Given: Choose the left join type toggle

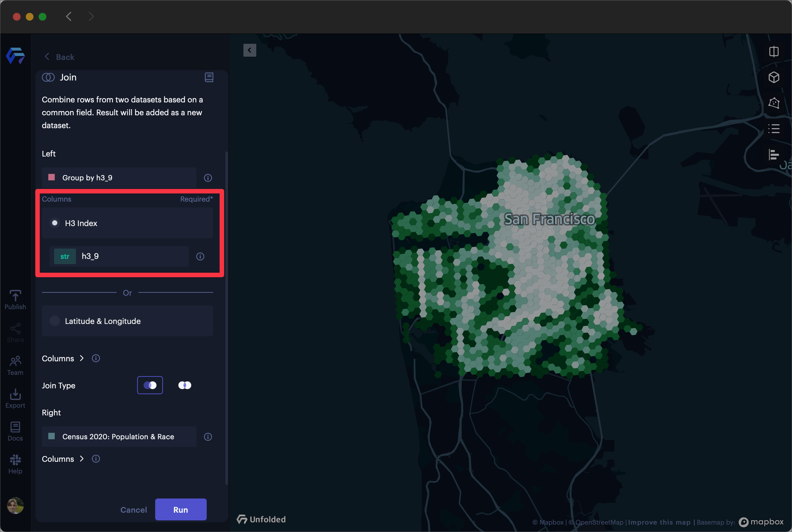Looking at the screenshot, I should (x=150, y=385).
